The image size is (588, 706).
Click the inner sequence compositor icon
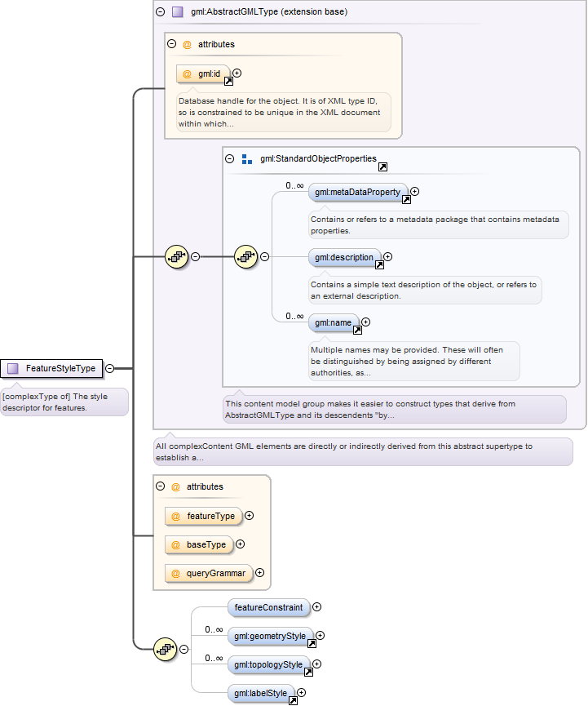(246, 256)
